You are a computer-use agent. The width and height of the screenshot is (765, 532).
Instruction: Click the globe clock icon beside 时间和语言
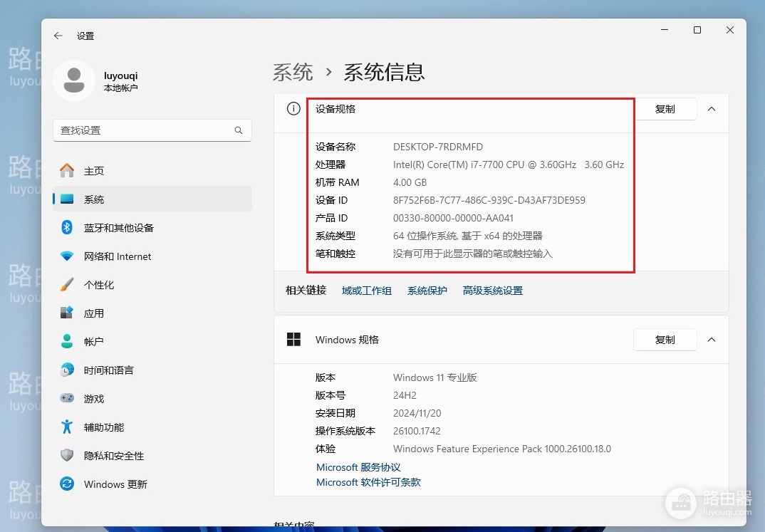click(67, 370)
